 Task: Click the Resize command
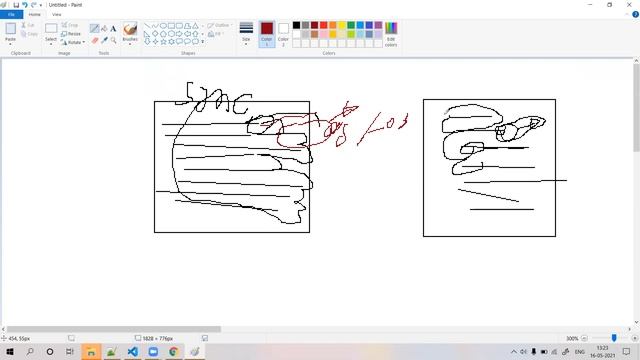(x=71, y=33)
